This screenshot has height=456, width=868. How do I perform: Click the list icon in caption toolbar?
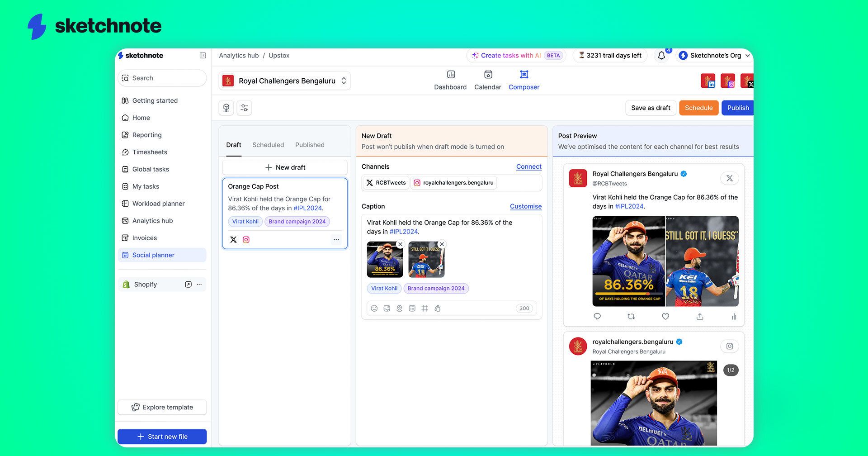[412, 309]
